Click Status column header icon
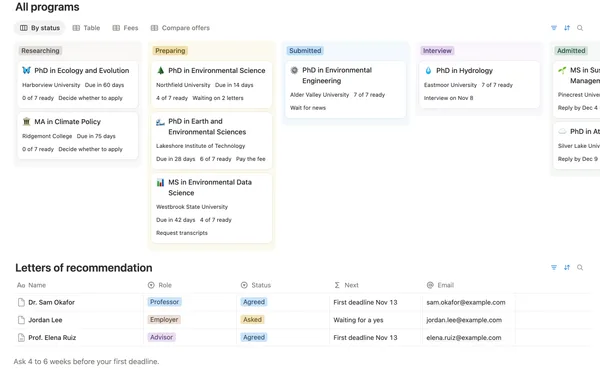Screen dimensions: 600x372 click(244, 285)
